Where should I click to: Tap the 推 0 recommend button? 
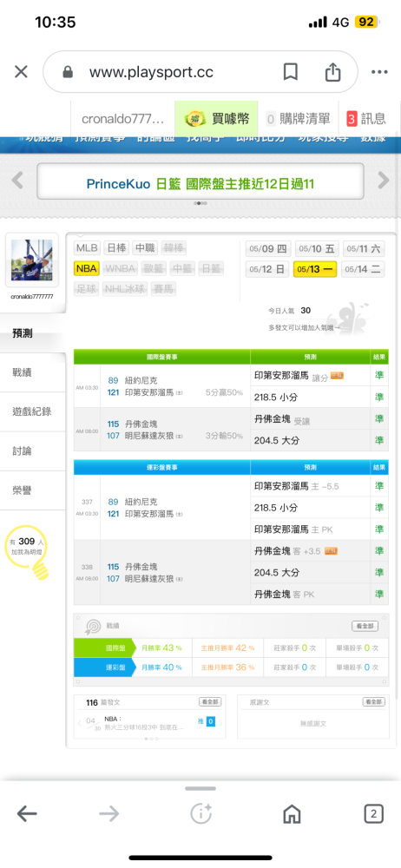point(206,721)
